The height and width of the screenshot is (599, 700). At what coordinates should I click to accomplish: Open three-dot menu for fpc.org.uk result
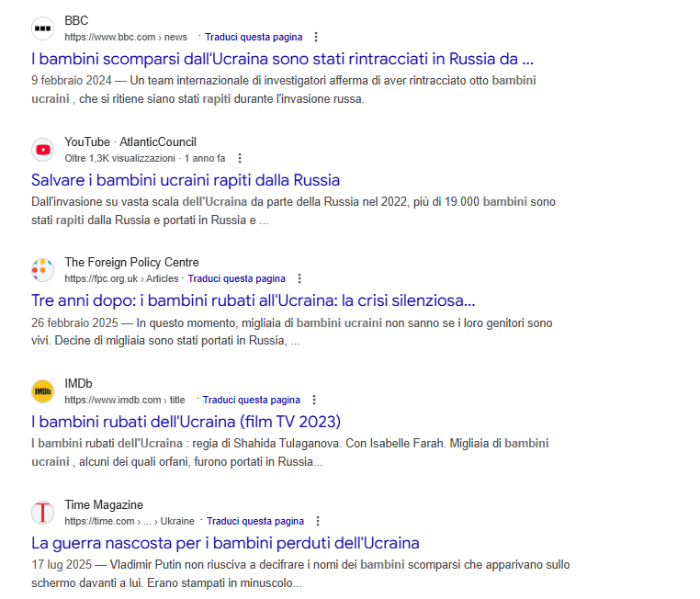click(x=299, y=279)
